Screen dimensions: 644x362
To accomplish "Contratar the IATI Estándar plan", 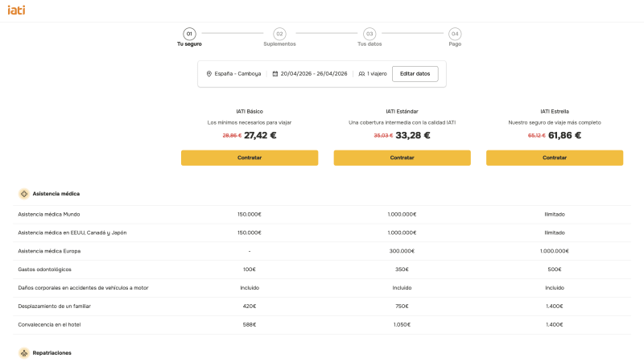I will click(402, 158).
